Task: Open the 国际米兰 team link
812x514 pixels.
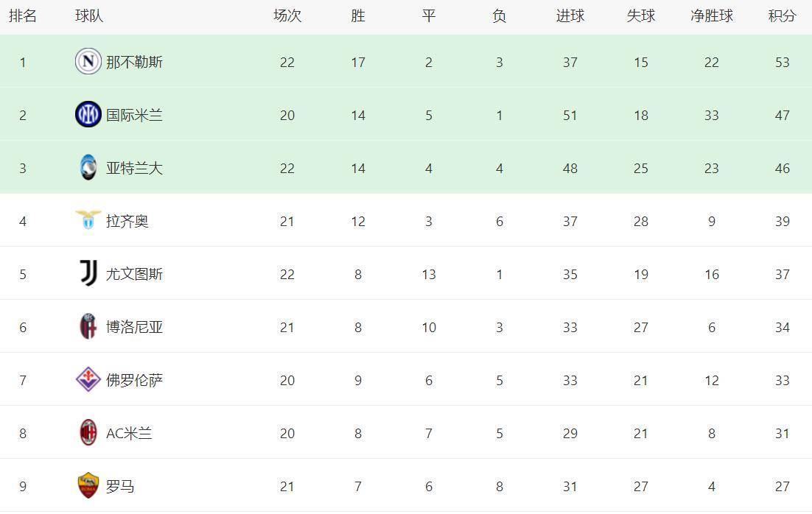Action: tap(134, 116)
